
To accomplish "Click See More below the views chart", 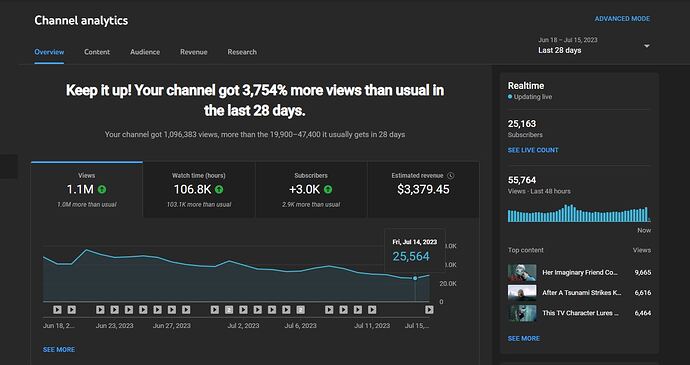I will coord(59,350).
